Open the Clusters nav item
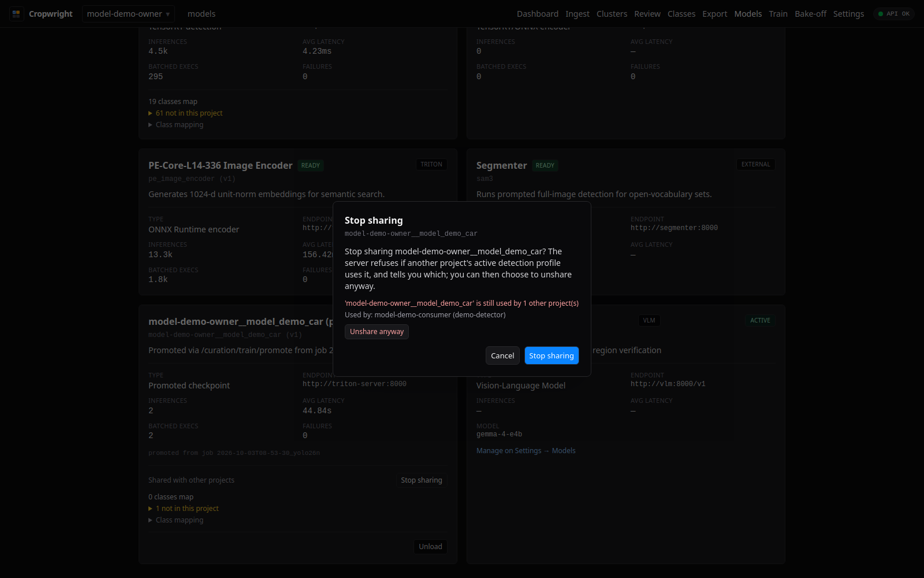The height and width of the screenshot is (578, 924). [x=612, y=14]
